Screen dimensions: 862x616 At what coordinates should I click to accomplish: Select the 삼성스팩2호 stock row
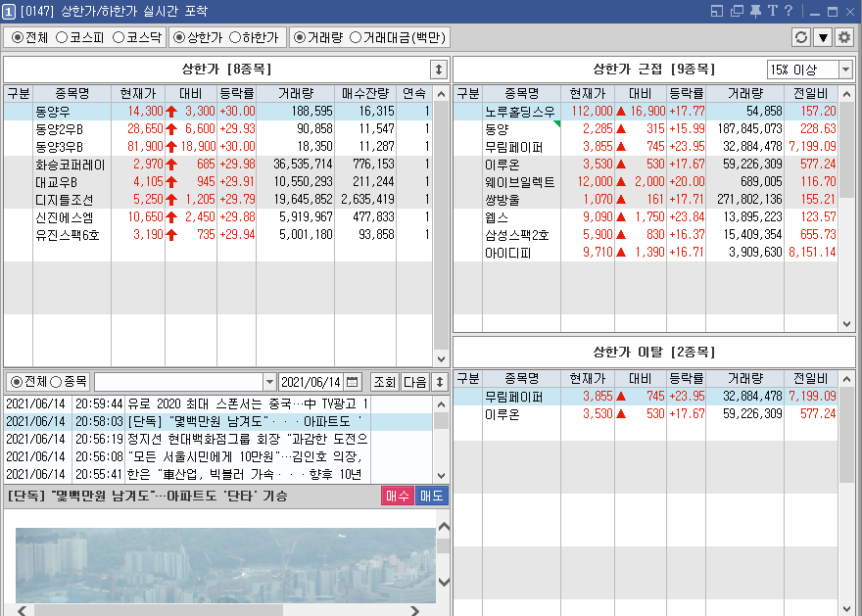click(646, 234)
